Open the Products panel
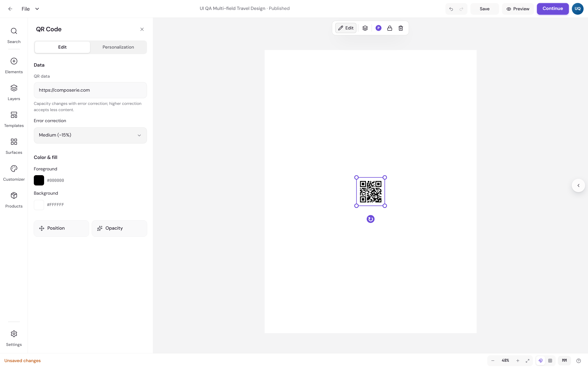The width and height of the screenshot is (588, 368). pyautogui.click(x=14, y=200)
